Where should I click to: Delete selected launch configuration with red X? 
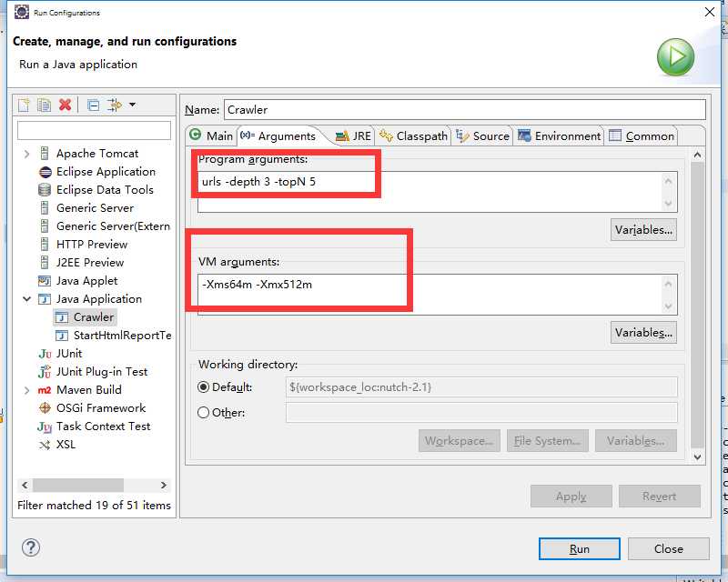(x=65, y=105)
